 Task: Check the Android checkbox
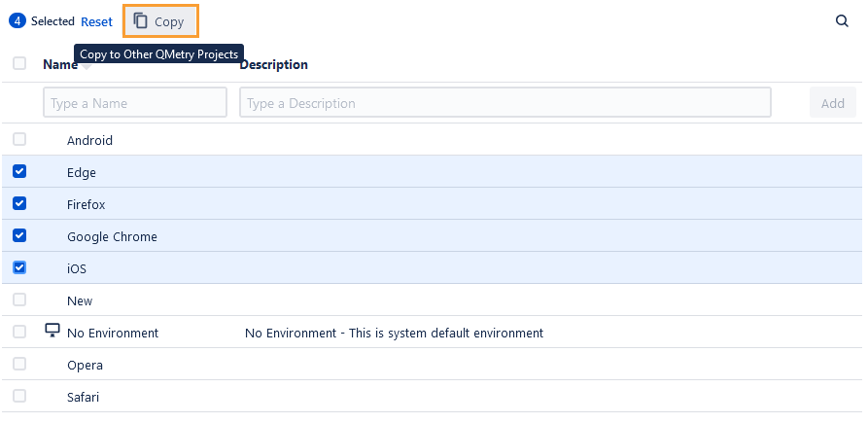pos(19,140)
